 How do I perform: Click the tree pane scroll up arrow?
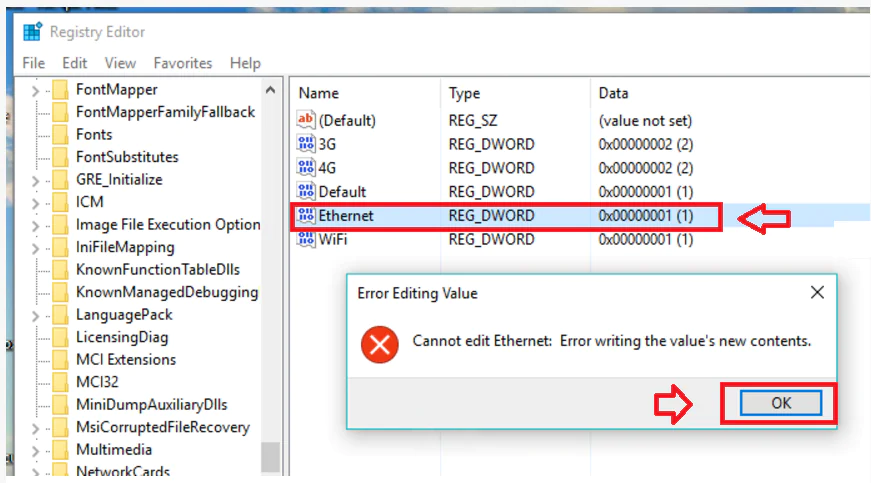tap(271, 90)
